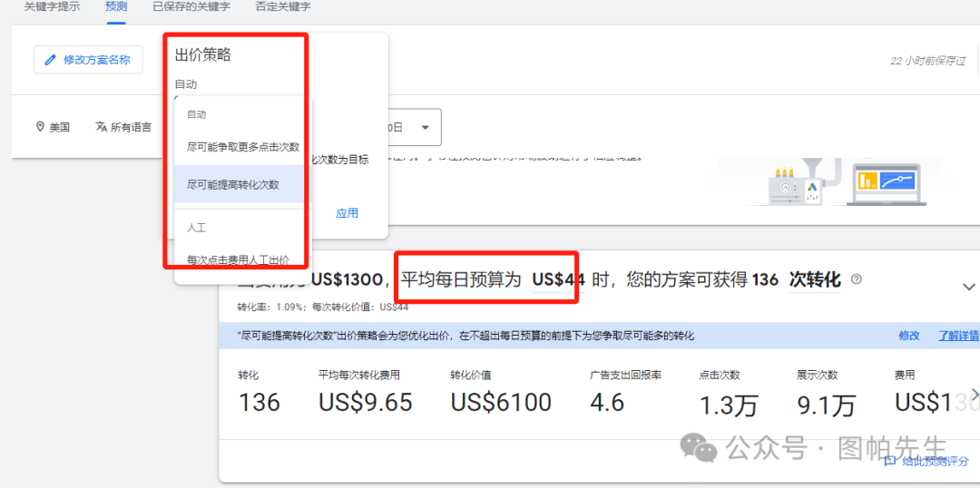Click the help icon beside 次转化
980x488 pixels.
[856, 279]
